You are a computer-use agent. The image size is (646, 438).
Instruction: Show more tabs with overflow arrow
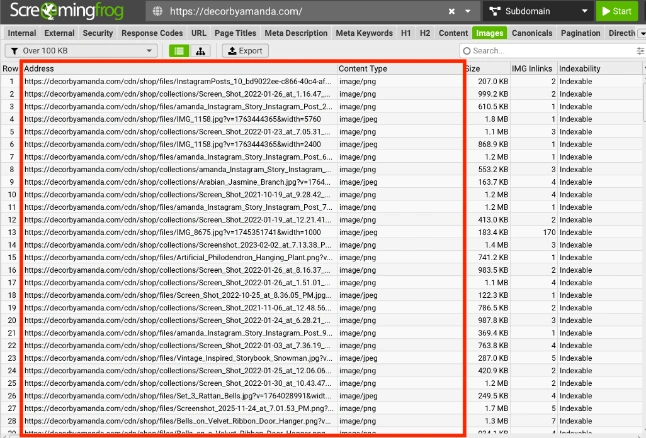(x=640, y=33)
